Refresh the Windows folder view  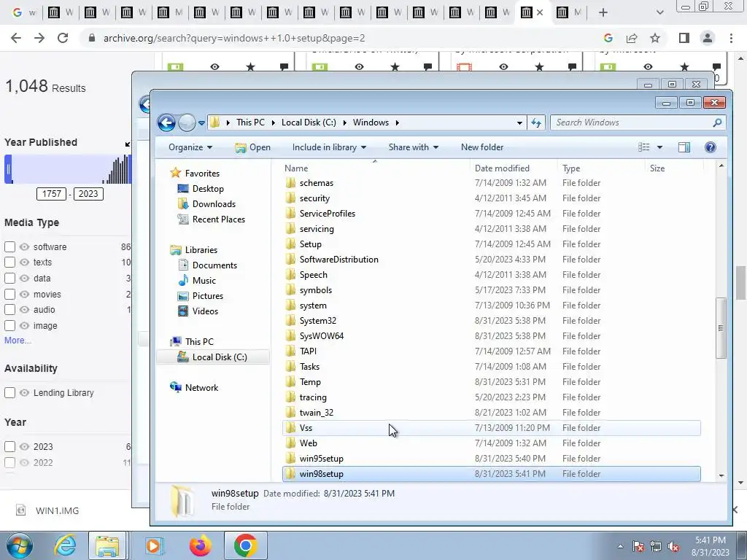tap(536, 122)
